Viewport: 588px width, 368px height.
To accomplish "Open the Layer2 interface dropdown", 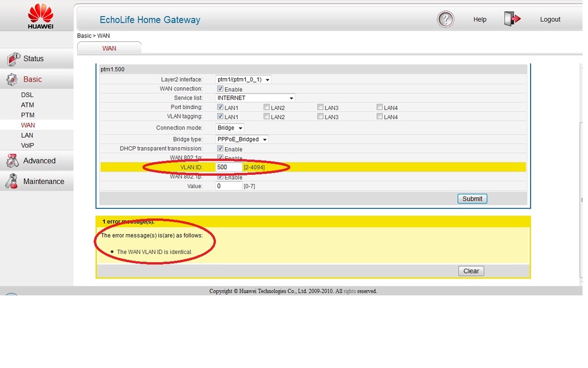I will [243, 79].
